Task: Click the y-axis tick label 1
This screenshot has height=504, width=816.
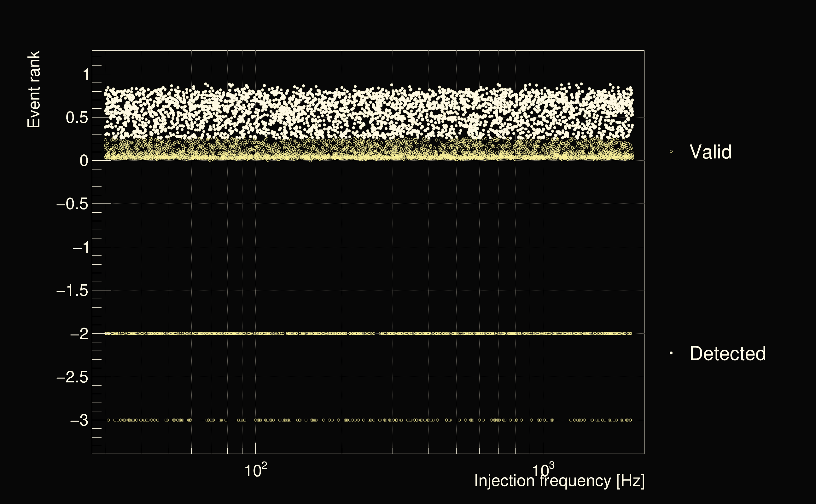Action: click(86, 75)
